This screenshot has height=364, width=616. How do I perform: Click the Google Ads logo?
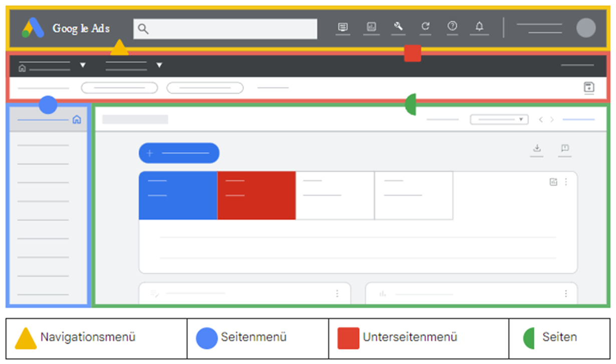33,29
